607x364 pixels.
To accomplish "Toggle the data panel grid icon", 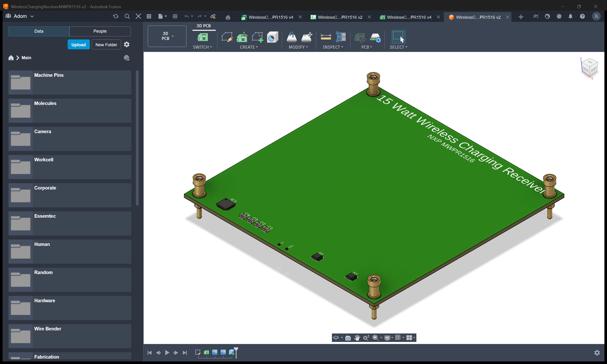I will pos(149,16).
